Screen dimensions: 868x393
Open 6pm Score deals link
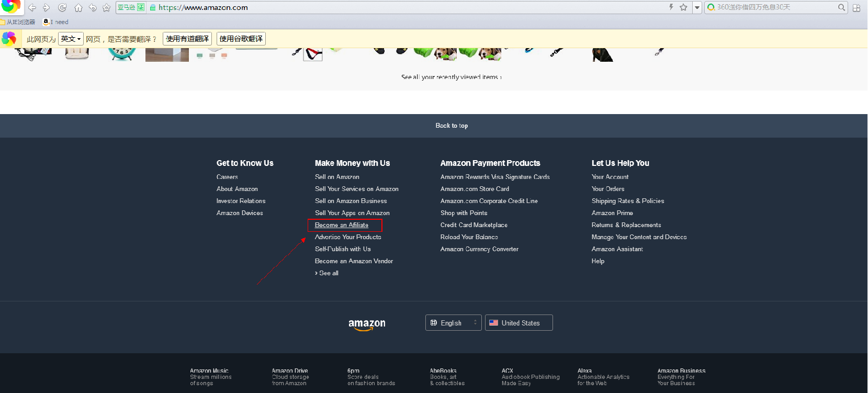click(x=371, y=377)
